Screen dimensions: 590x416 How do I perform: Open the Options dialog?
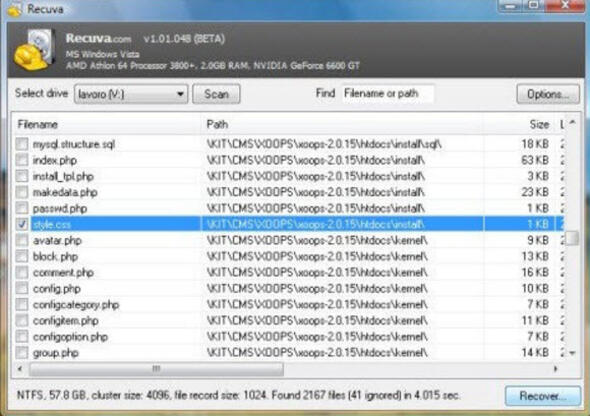coord(548,94)
